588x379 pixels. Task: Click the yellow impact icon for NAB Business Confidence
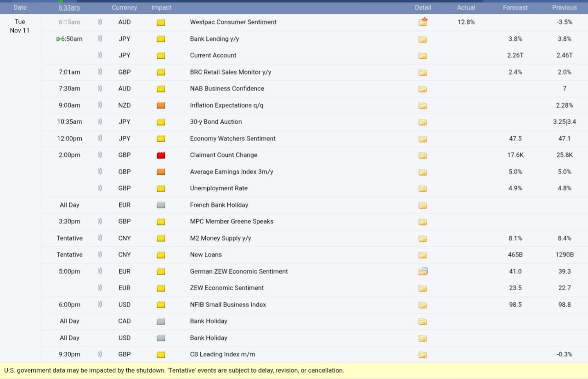click(161, 89)
